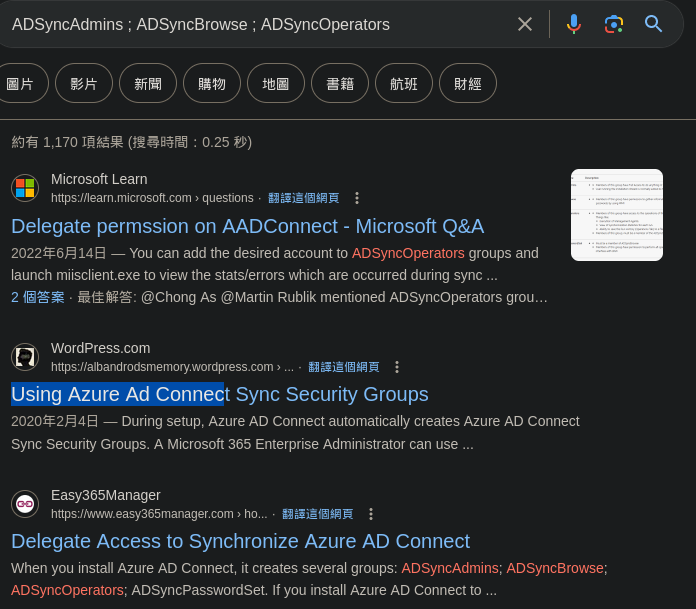Click the WordPress.com site favicon
This screenshot has height=609, width=696.
(x=25, y=357)
